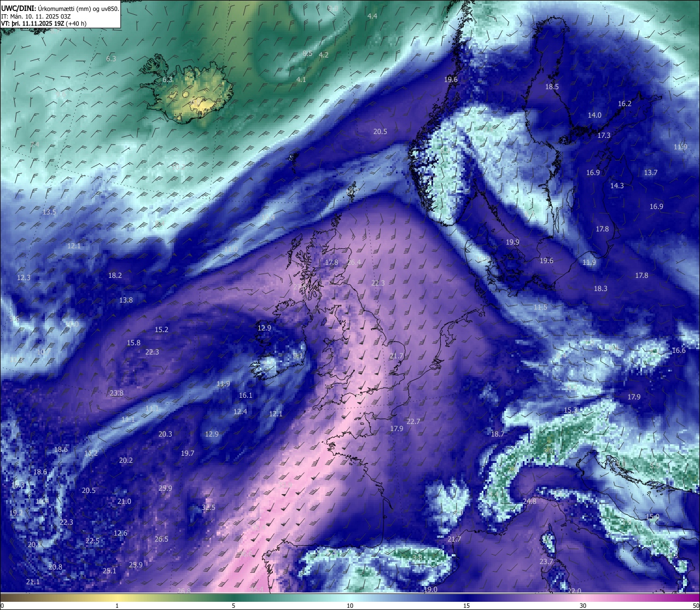This screenshot has height=610, width=700.
Task: Click the map value 13.8
Action: point(126,300)
